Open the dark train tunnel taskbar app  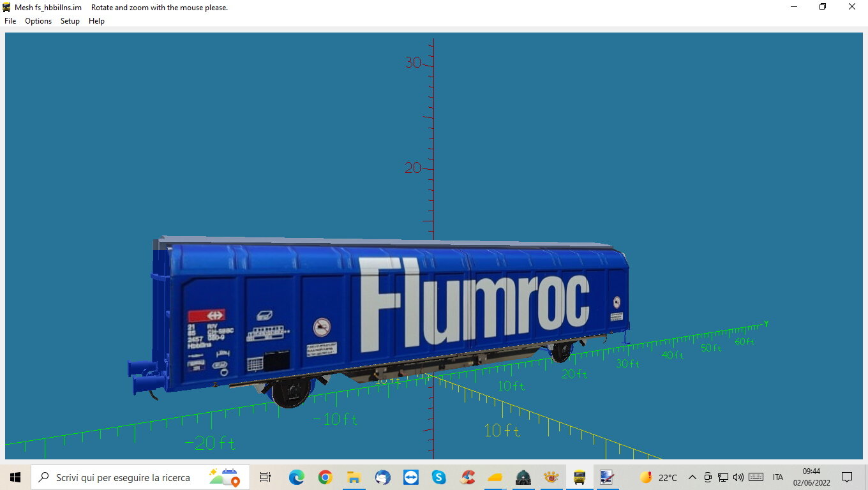click(523, 477)
